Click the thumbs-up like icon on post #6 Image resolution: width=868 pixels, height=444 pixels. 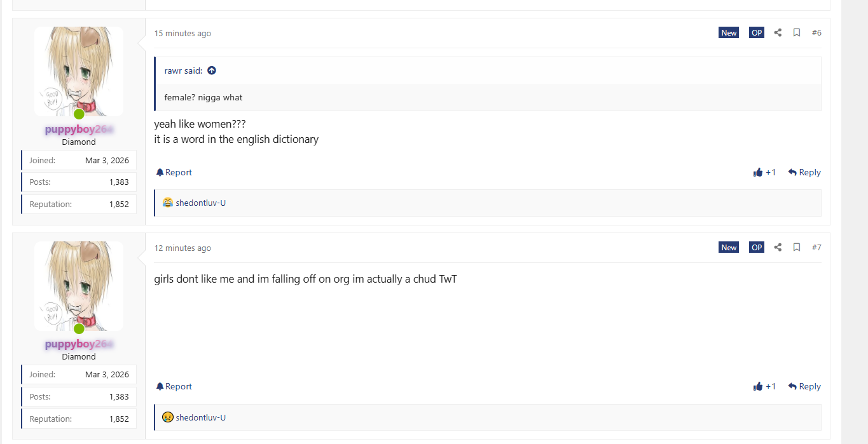(x=758, y=172)
